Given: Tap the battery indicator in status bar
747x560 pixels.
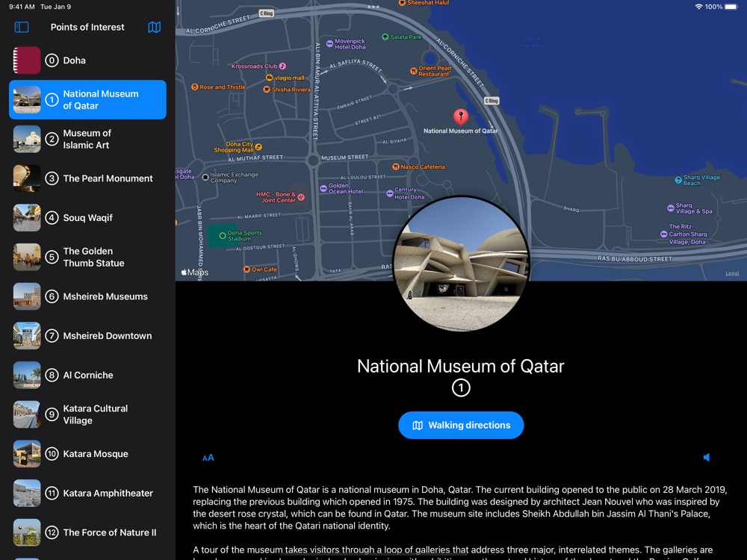Looking at the screenshot, I should pos(731,7).
